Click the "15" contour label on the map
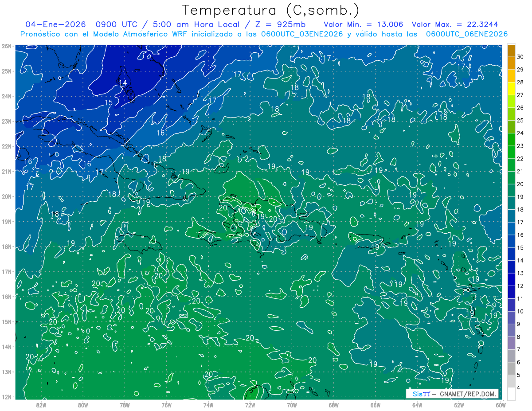532x411 pixels. pyautogui.click(x=108, y=102)
